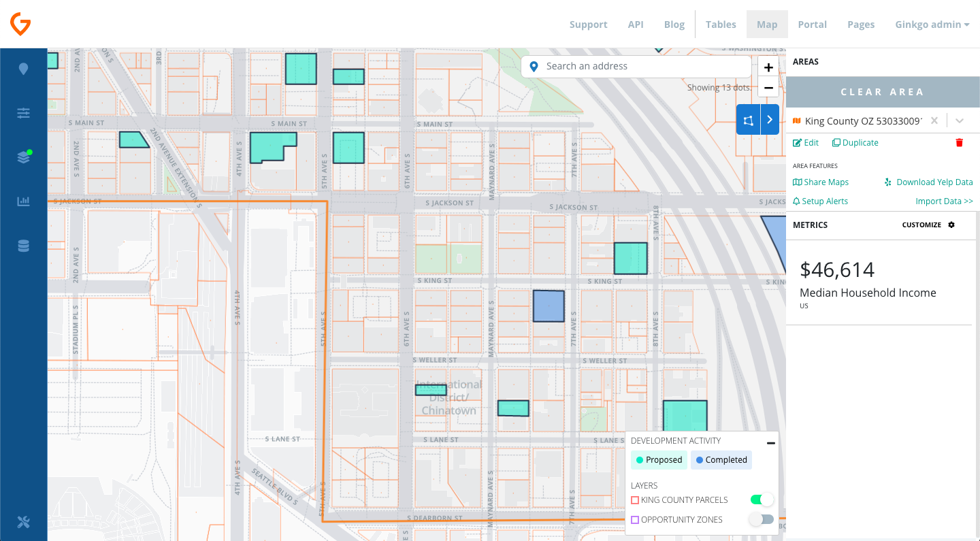This screenshot has width=980, height=541.
Task: Open Setup Alerts
Action: click(820, 201)
